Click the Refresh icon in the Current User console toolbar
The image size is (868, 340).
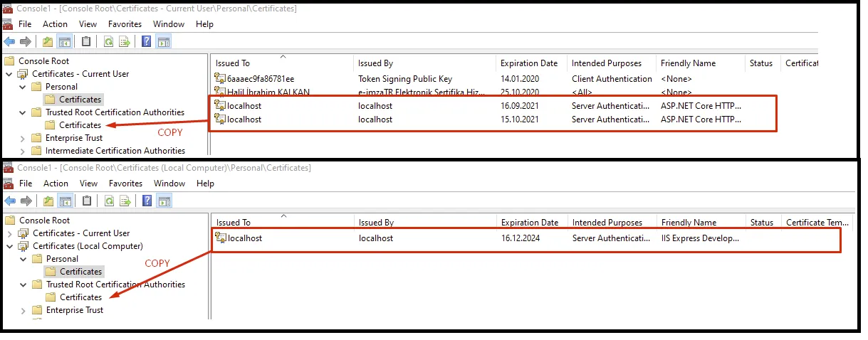108,41
